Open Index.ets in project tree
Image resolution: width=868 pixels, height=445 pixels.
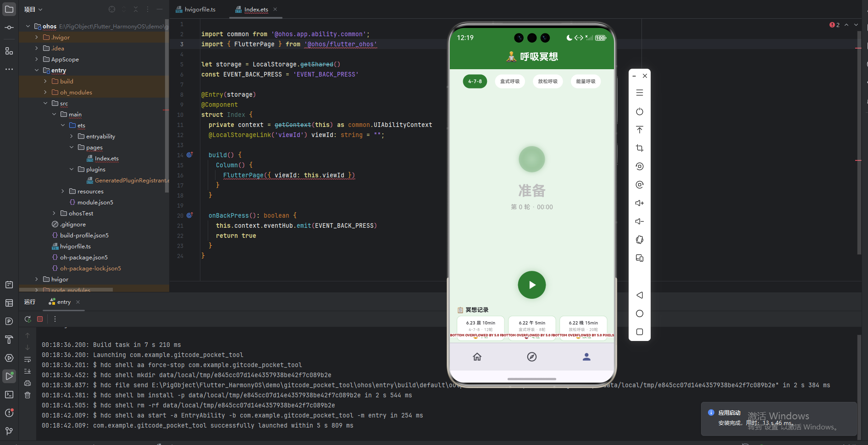(x=103, y=159)
